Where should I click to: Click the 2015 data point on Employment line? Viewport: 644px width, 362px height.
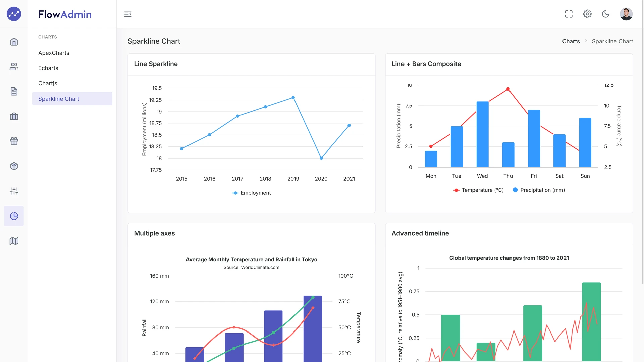pos(182,149)
